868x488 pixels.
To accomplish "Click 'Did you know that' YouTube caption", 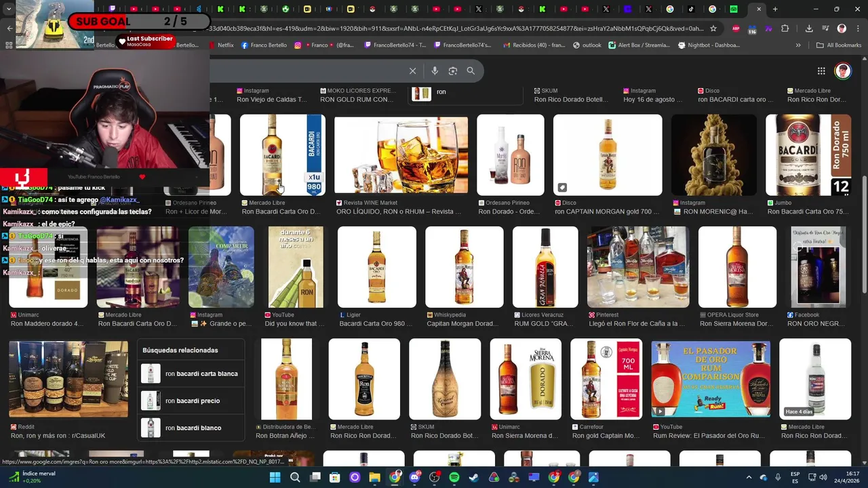I will pos(295,324).
